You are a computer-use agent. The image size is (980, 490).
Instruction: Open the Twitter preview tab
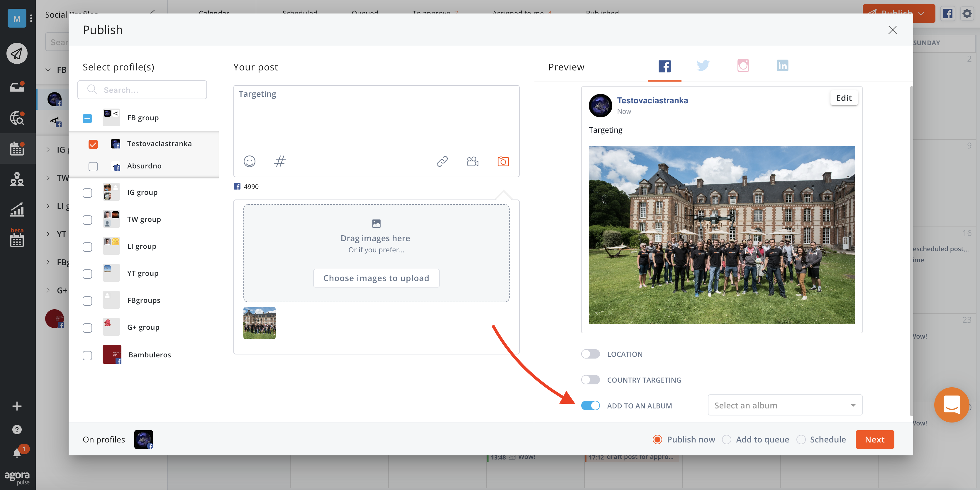703,65
